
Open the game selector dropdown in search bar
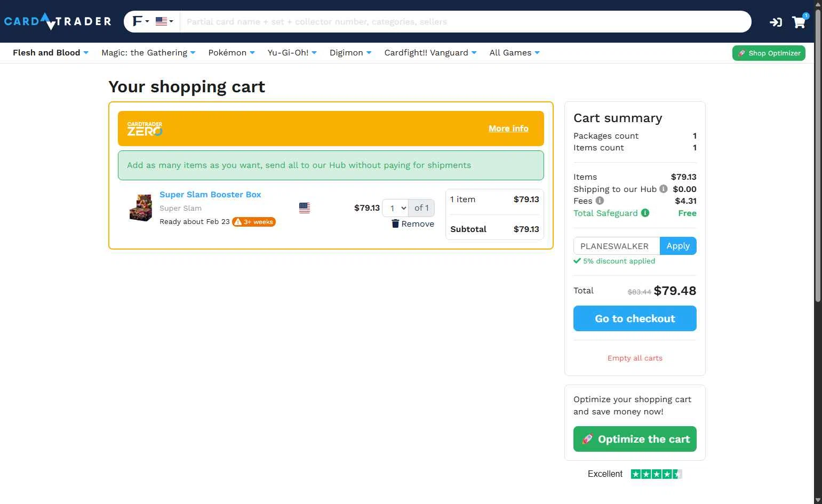click(x=141, y=21)
